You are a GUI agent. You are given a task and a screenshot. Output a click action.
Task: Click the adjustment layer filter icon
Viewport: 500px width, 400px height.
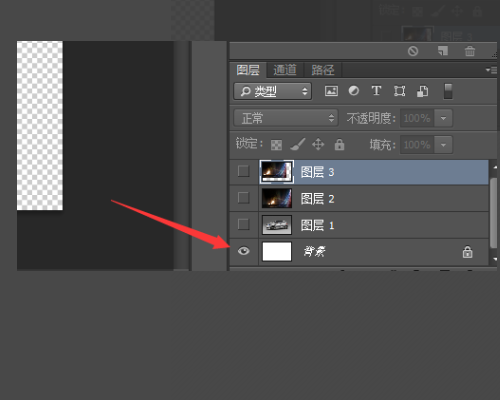[354, 91]
